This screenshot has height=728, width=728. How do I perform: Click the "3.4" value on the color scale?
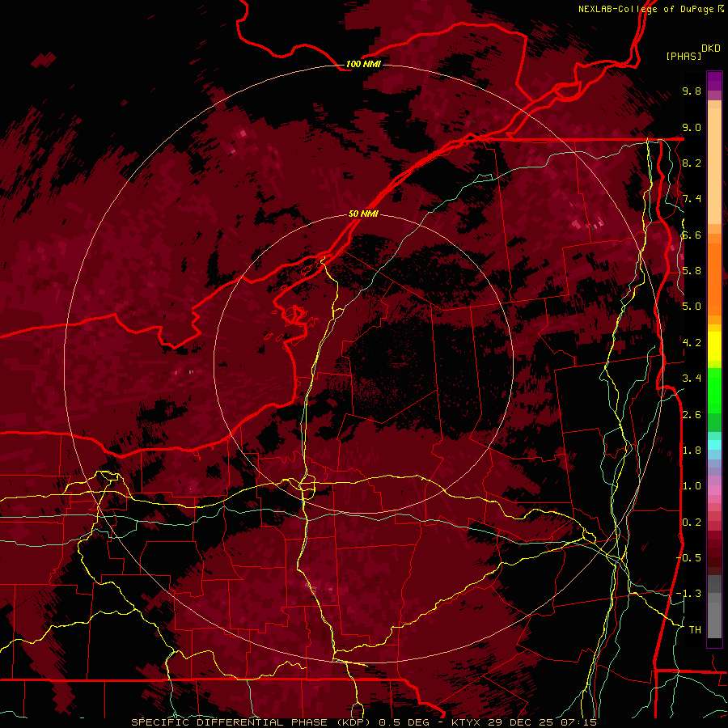click(692, 379)
